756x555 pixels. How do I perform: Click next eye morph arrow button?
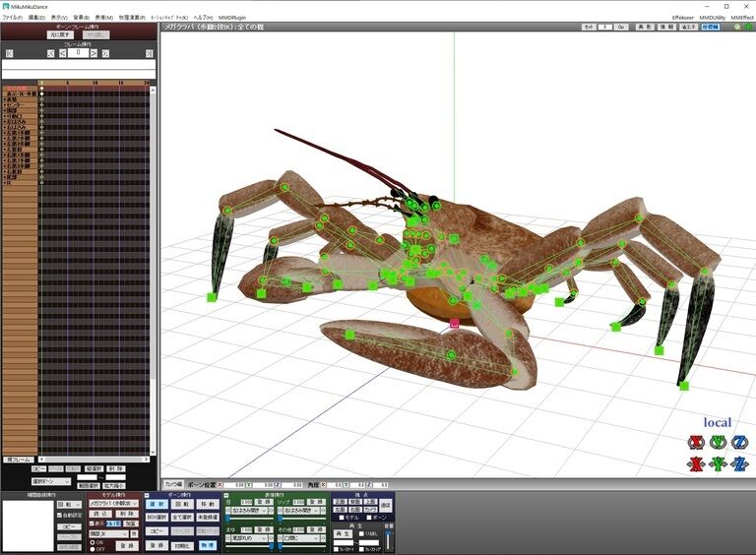coord(271,510)
